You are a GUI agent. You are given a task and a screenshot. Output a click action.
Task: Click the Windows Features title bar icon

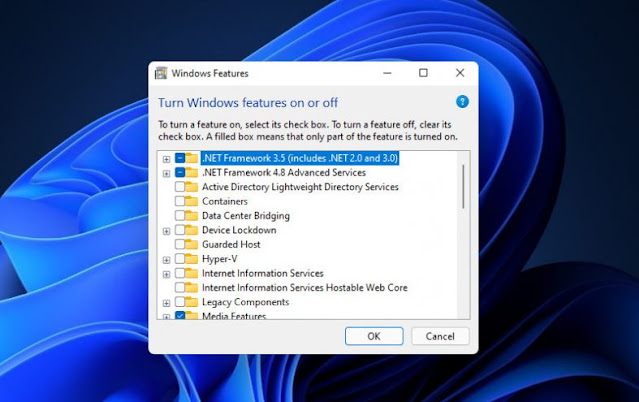pos(161,73)
